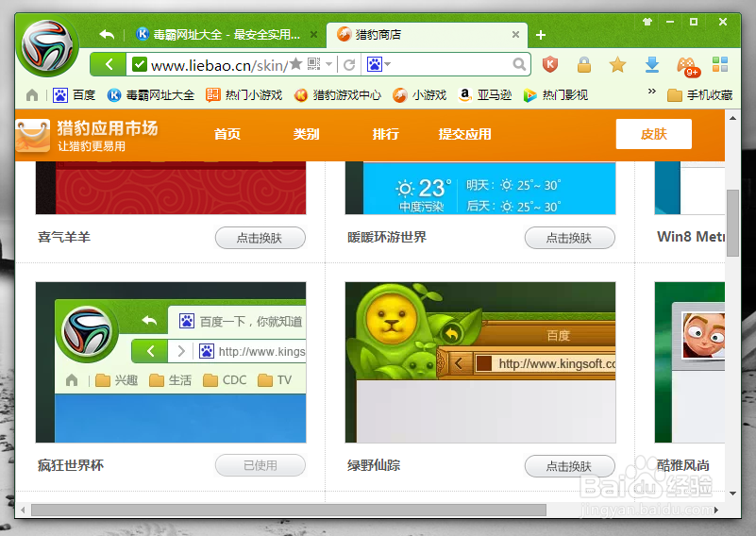The image size is (756, 536).
Task: Close the 毒霸网址大全 tab
Action: point(314,35)
